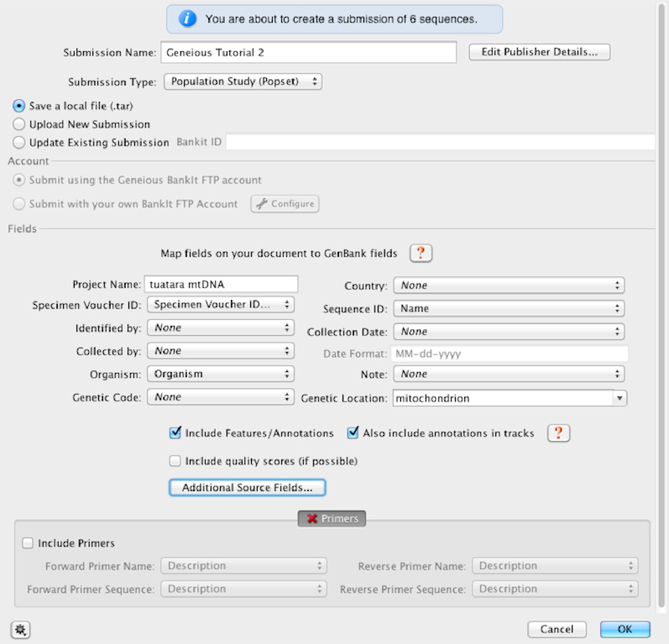Click the Primers section header

click(332, 519)
